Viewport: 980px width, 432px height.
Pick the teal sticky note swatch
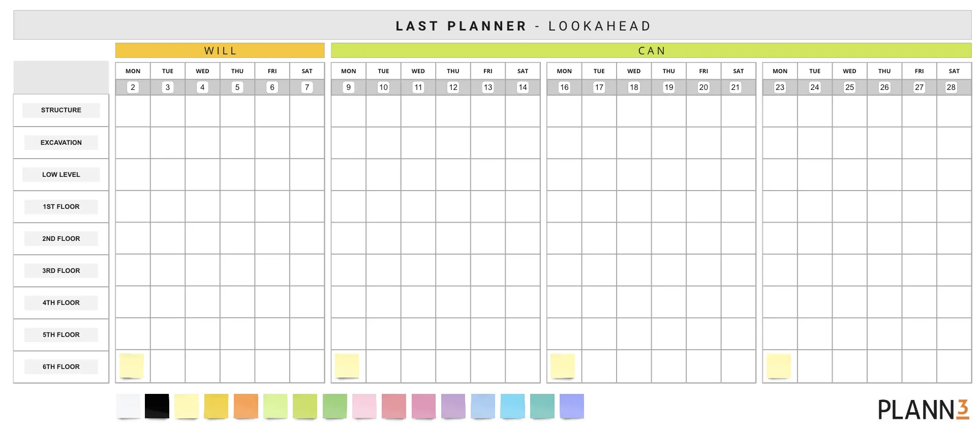[542, 406]
